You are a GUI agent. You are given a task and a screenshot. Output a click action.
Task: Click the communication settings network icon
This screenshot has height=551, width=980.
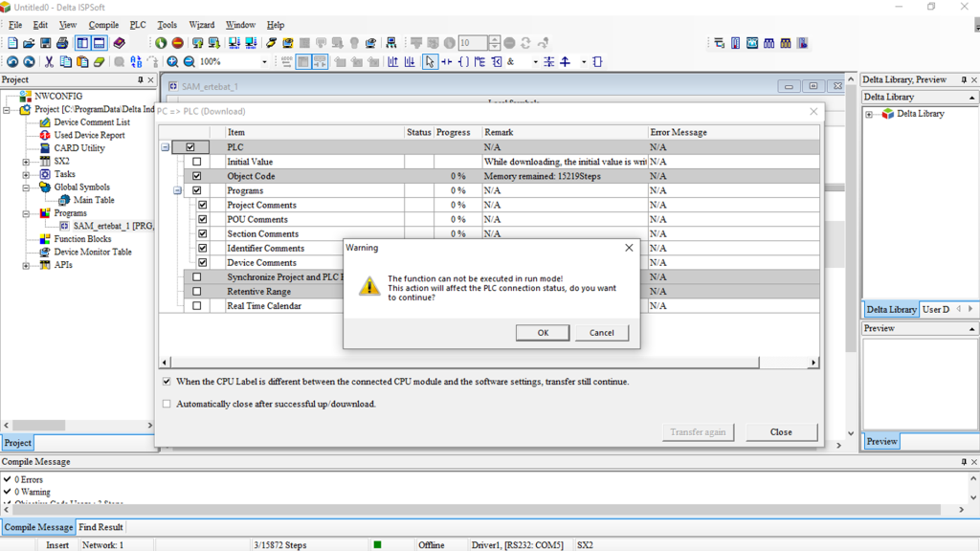click(391, 43)
